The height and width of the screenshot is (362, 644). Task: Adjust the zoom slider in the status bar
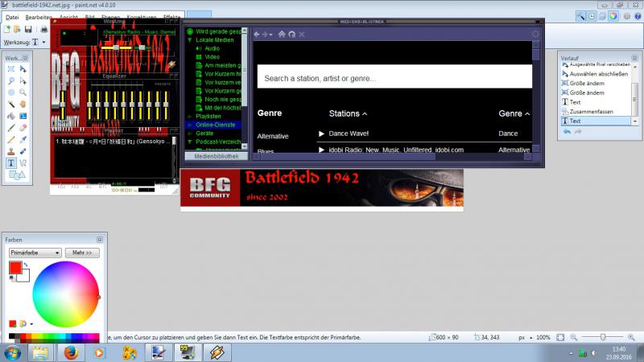pos(602,337)
